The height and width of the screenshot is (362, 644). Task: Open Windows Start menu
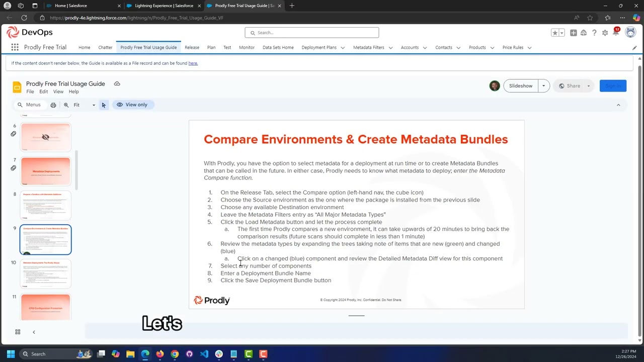coord(11,354)
